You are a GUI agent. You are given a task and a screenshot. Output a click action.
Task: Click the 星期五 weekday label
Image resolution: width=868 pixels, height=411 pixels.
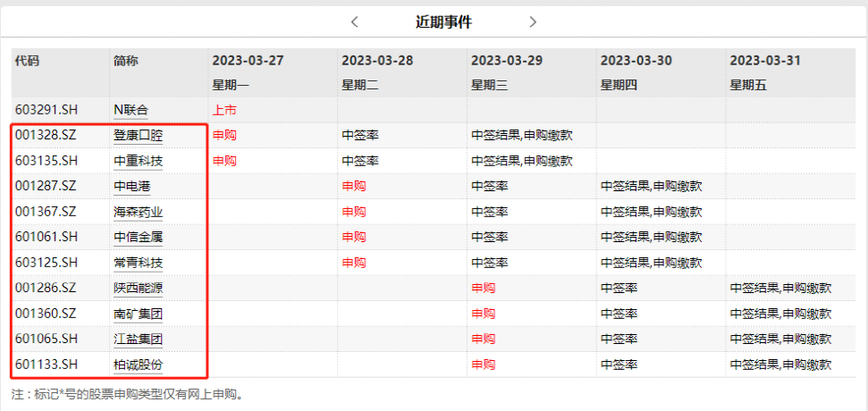[x=748, y=86]
